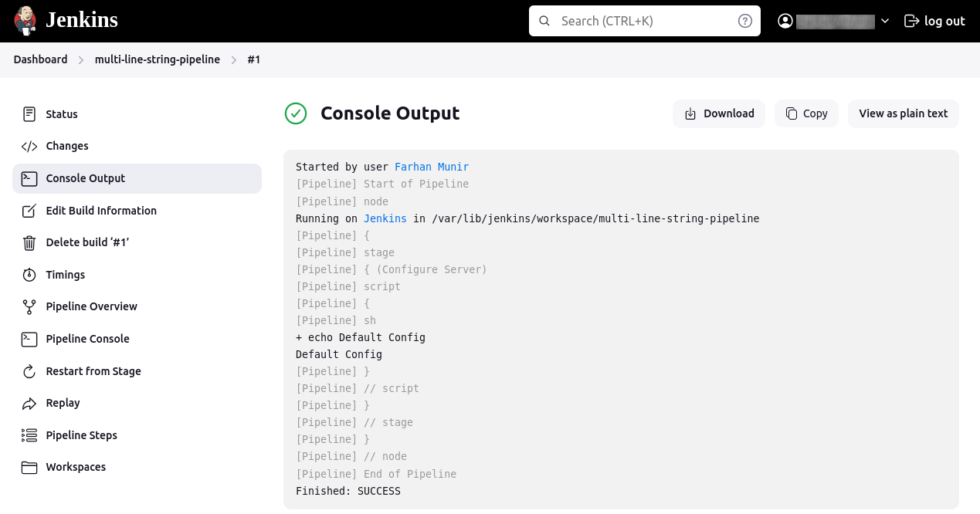Click the Delete build trash icon
Image resolution: width=980 pixels, height=514 pixels.
(x=29, y=242)
